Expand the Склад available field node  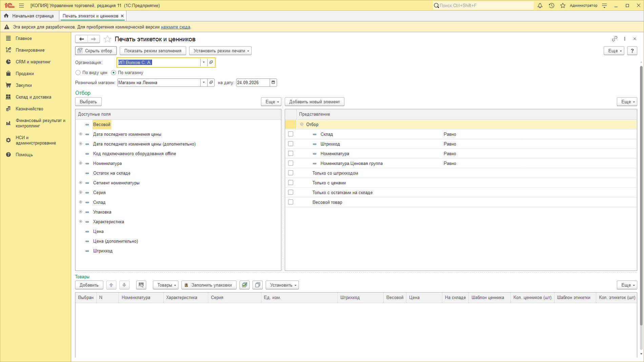click(x=81, y=202)
